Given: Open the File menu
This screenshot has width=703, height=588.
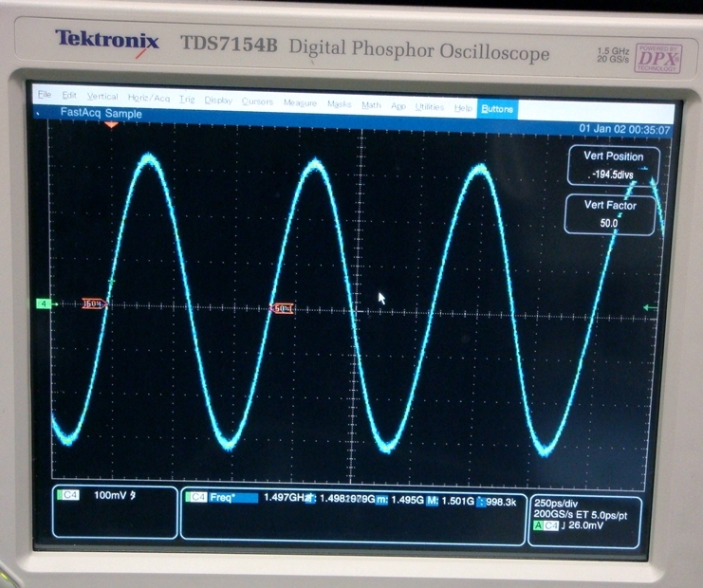Looking at the screenshot, I should click(45, 94).
